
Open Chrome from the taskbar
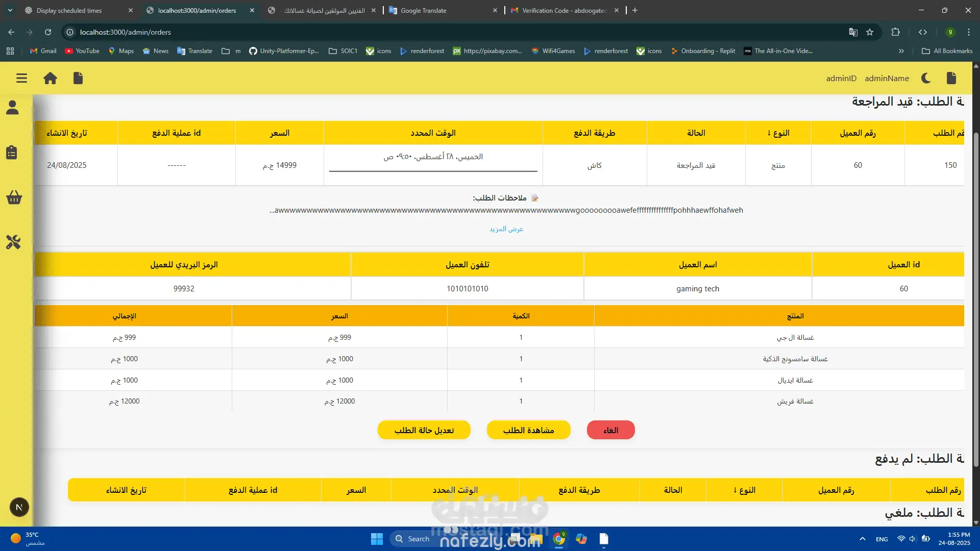coord(559,539)
